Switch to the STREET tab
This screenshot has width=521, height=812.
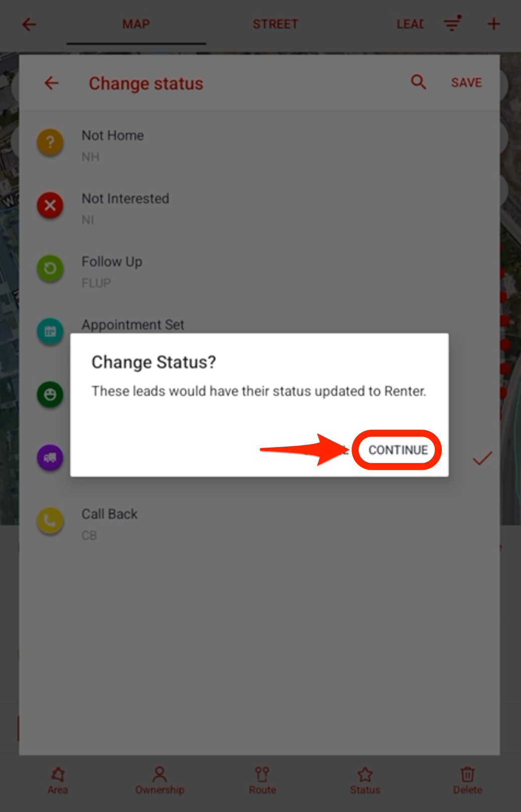click(275, 24)
